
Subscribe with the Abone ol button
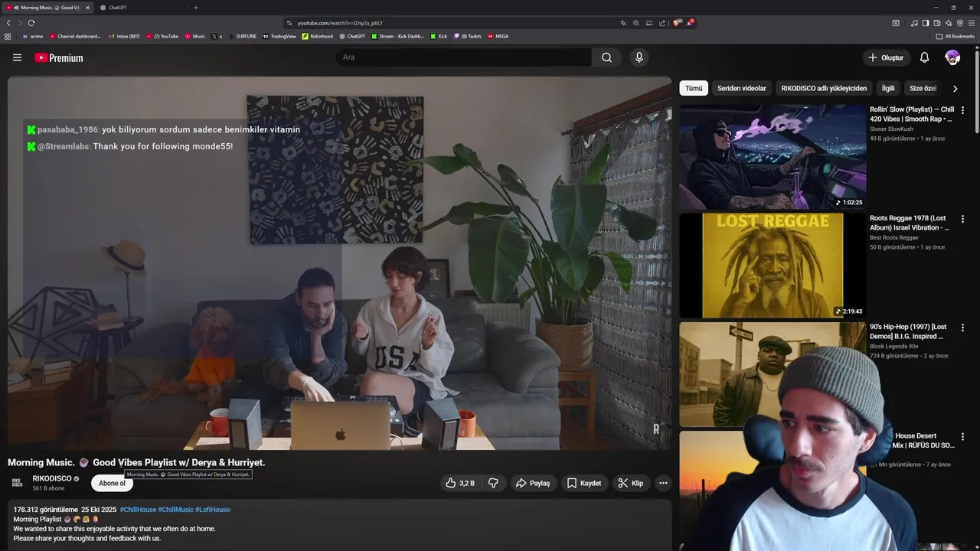pyautogui.click(x=112, y=483)
